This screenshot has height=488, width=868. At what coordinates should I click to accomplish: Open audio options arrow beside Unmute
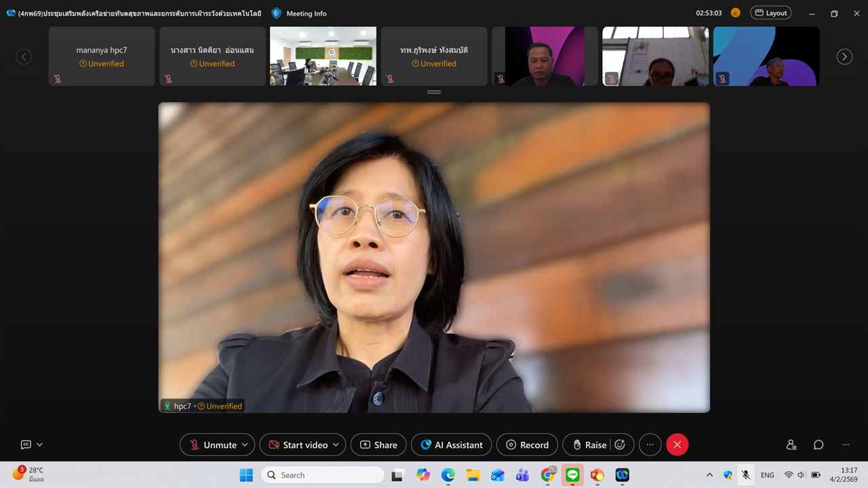[x=245, y=445]
